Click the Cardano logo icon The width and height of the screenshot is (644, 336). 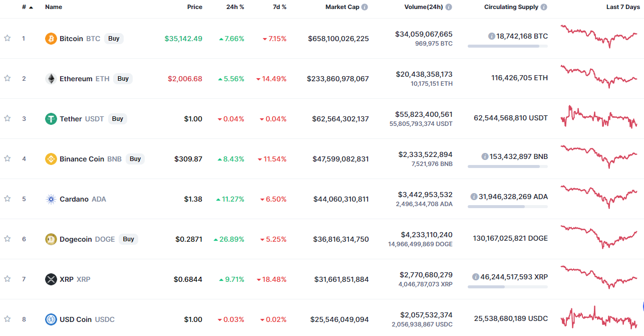click(x=51, y=199)
